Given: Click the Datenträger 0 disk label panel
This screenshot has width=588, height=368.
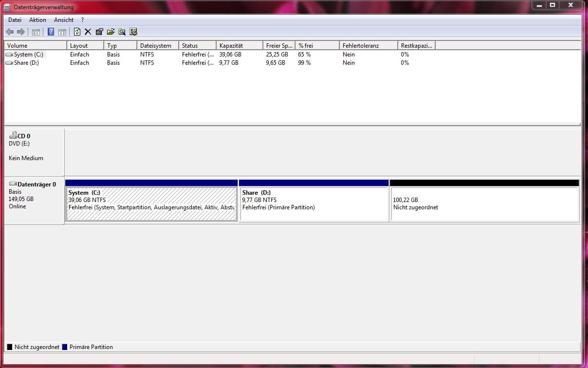Looking at the screenshot, I should click(34, 201).
